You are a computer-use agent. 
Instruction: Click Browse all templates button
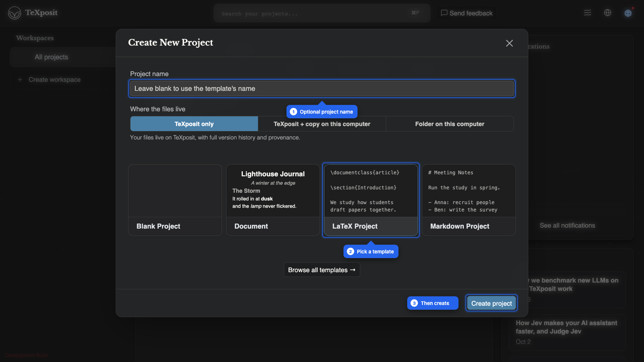tap(322, 270)
